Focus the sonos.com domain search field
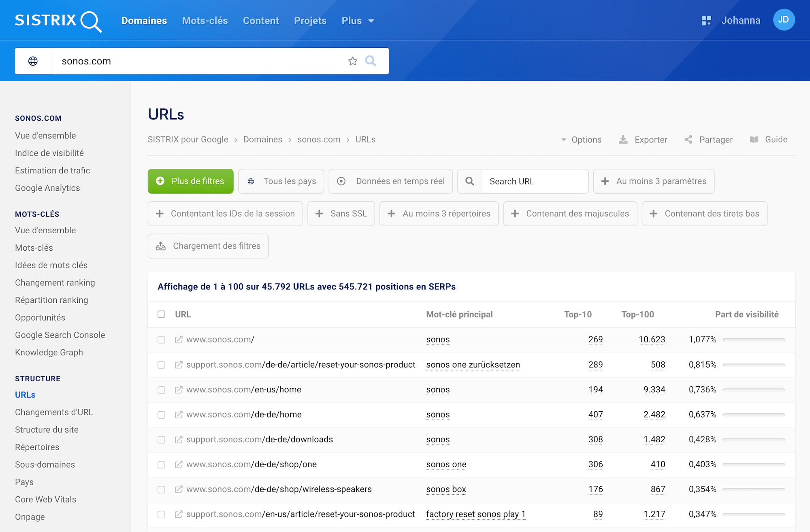Image resolution: width=810 pixels, height=532 pixels. [x=199, y=61]
